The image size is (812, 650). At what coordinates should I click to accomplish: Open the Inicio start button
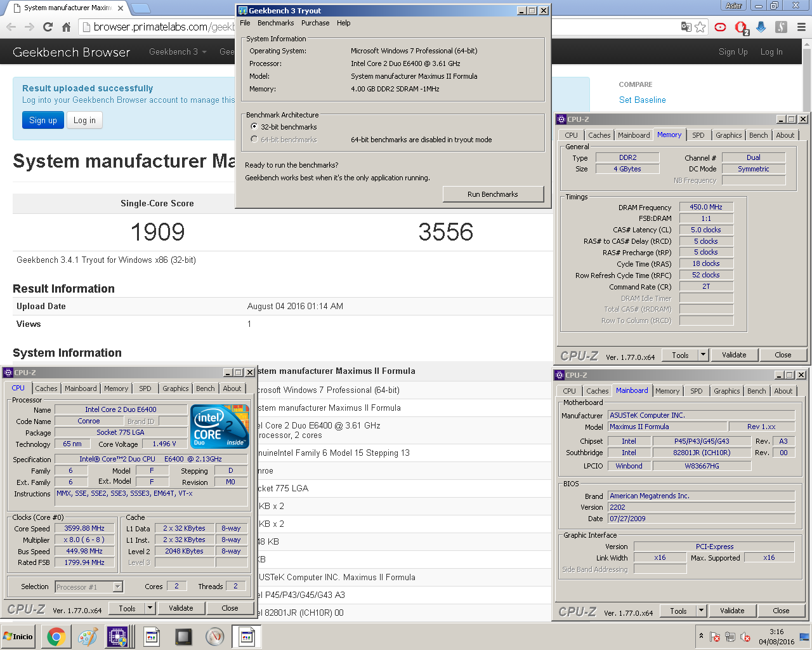tap(18, 637)
